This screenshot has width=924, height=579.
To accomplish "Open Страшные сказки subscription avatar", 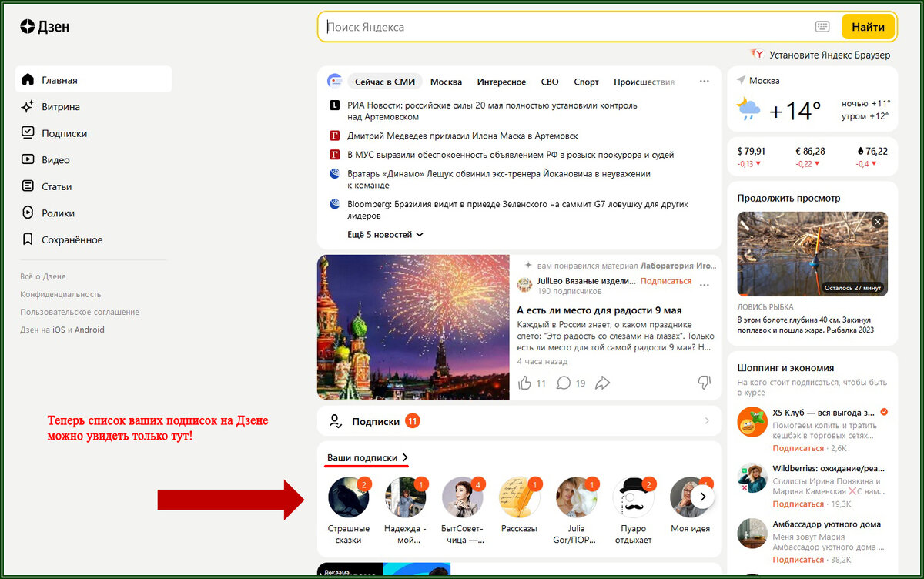I will coord(349,497).
